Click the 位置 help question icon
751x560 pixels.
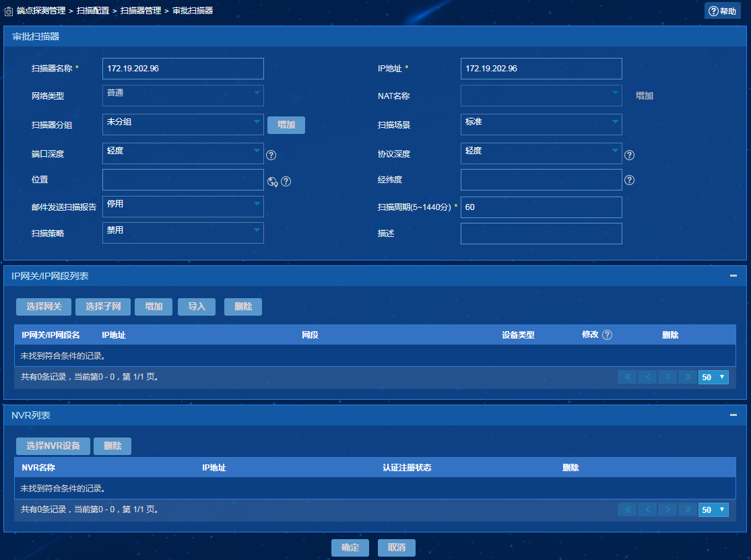(x=286, y=182)
